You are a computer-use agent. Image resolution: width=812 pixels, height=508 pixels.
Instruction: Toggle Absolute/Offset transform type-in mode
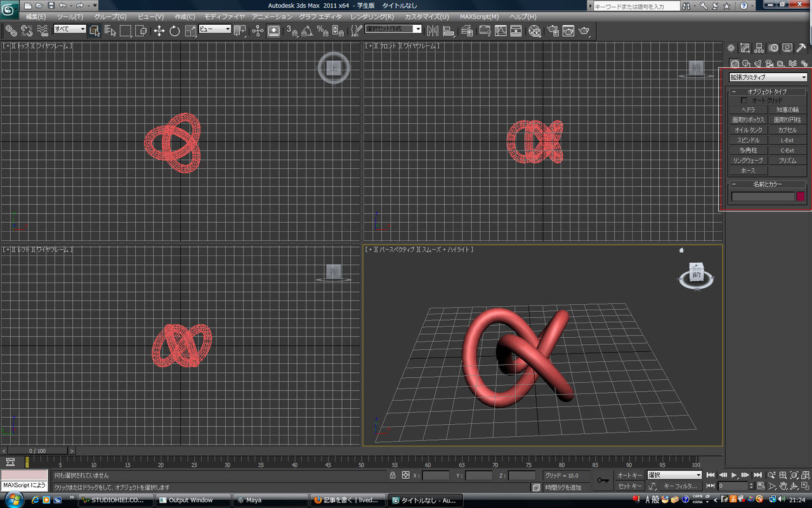coord(405,475)
